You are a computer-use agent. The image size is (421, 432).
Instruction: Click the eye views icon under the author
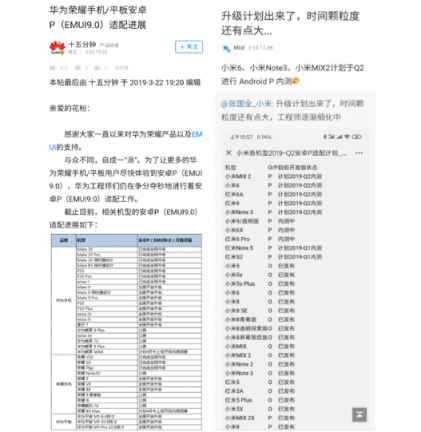coord(52,68)
